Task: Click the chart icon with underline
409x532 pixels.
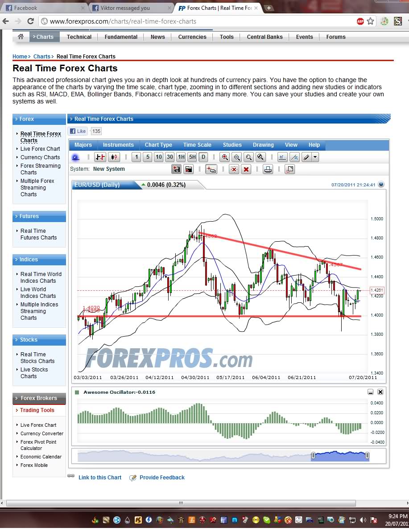Action: point(282,157)
